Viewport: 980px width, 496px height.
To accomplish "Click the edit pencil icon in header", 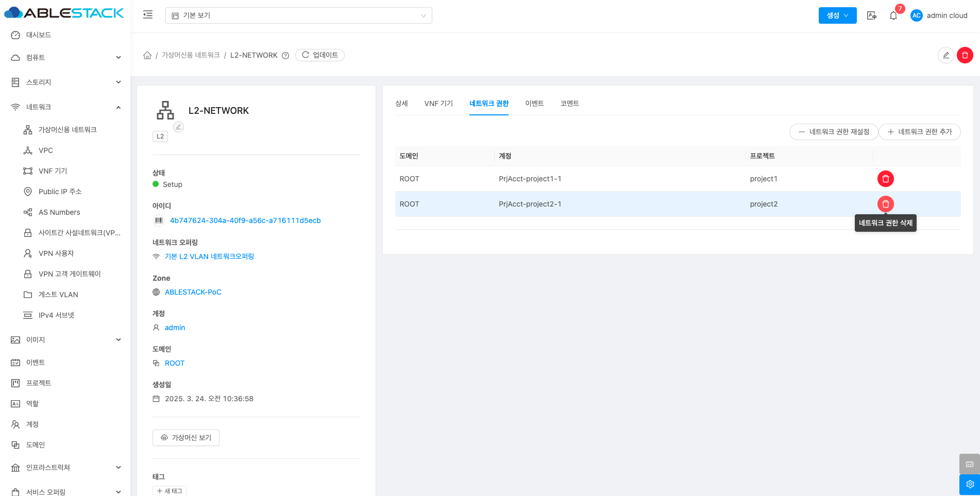I will pyautogui.click(x=945, y=55).
